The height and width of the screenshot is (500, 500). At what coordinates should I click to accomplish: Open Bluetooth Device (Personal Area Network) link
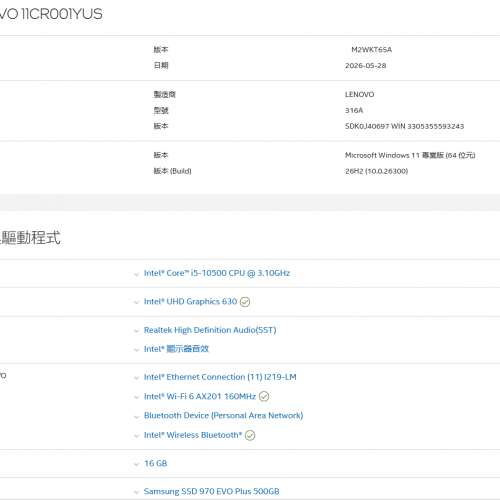pos(224,416)
